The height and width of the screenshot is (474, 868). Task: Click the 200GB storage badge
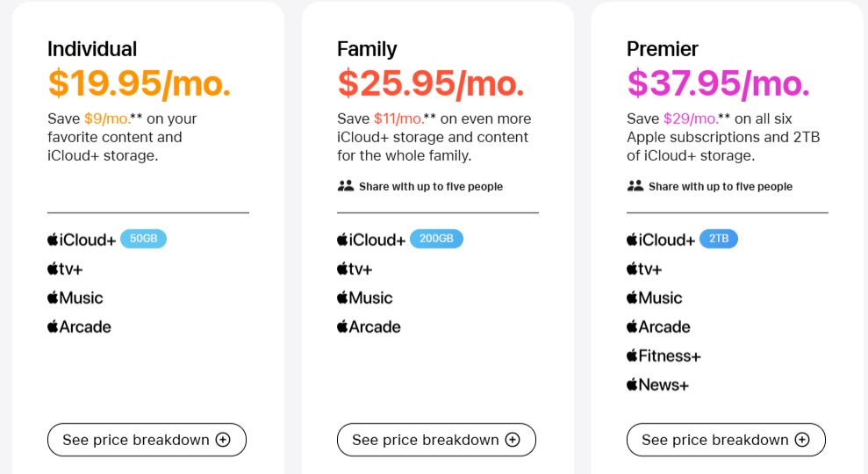point(436,239)
